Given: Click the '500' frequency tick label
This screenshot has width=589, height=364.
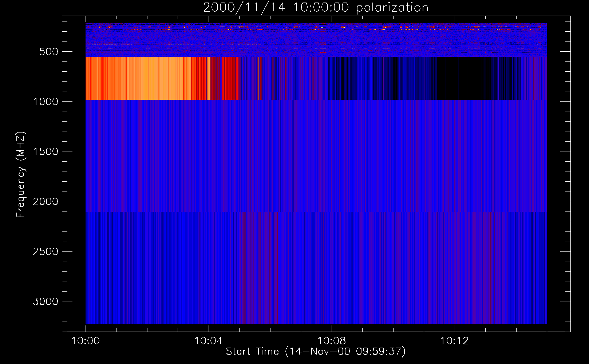Looking at the screenshot, I should 49,52.
